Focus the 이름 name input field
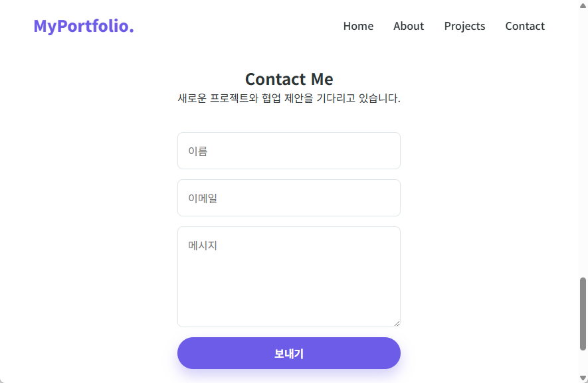The width and height of the screenshot is (588, 383). click(x=288, y=150)
